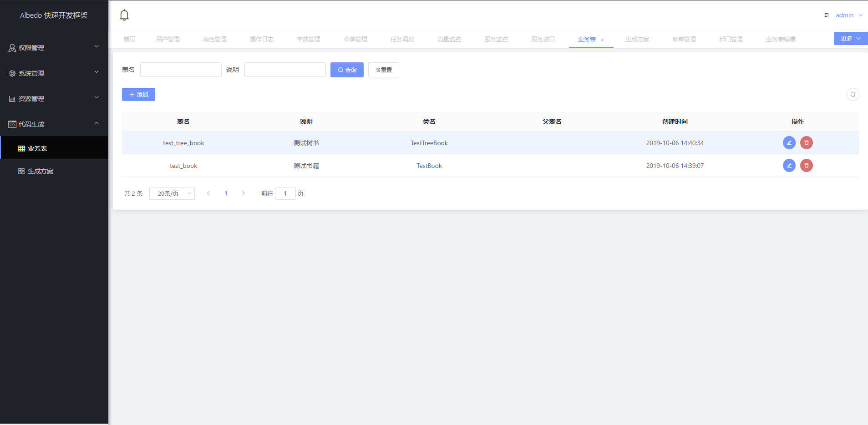Switch to the top 生成方案 tab
This screenshot has height=425, width=868.
tap(637, 39)
